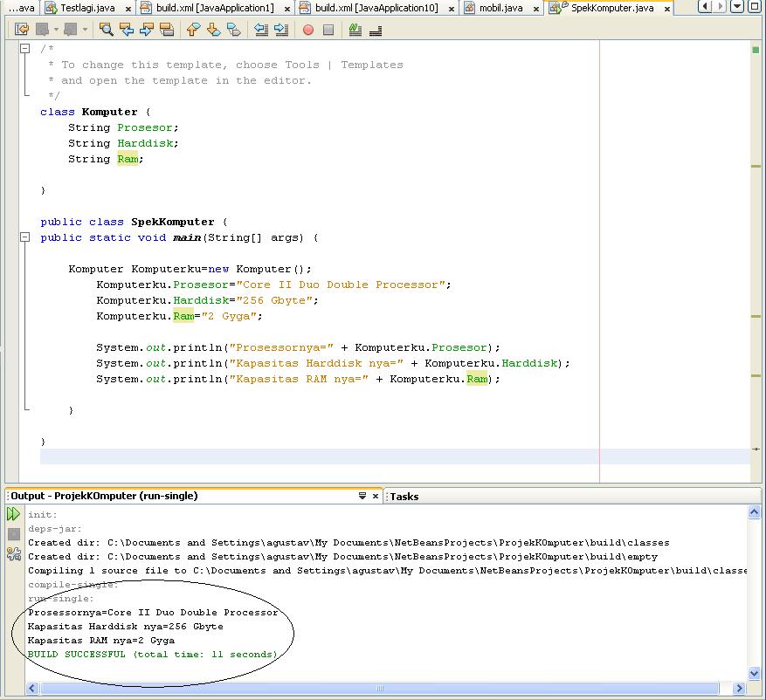This screenshot has width=766, height=700.
Task: Click the "Kapasitas RAM nya=2 Gyga" output line
Action: tap(101, 640)
